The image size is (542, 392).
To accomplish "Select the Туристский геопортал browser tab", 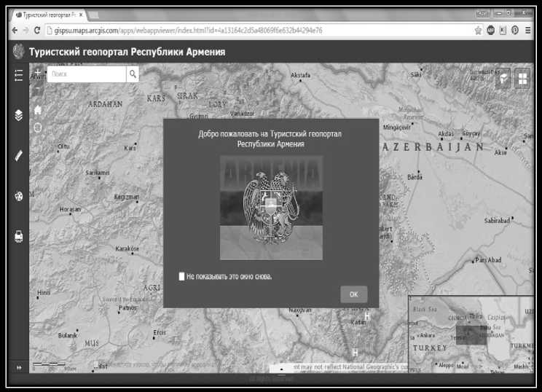I will [48, 15].
